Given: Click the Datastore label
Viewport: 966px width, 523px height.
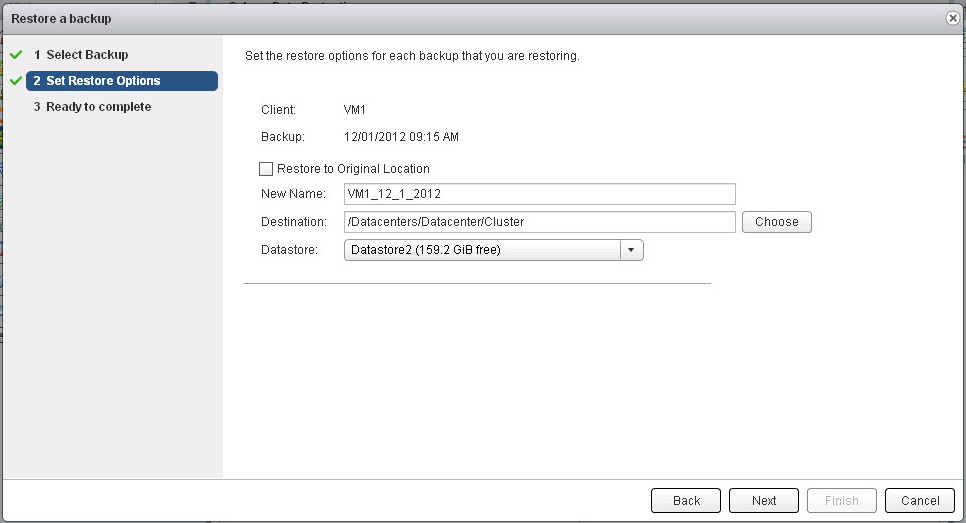Looking at the screenshot, I should click(x=290, y=250).
